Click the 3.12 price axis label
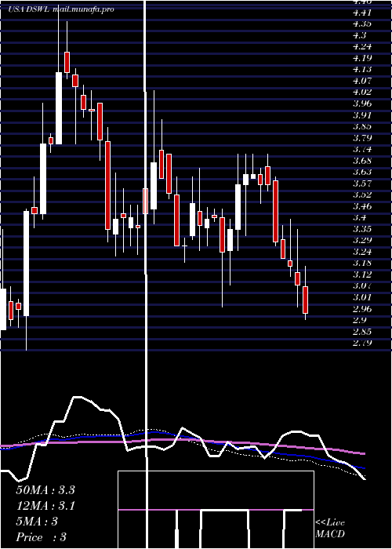 click(x=362, y=274)
